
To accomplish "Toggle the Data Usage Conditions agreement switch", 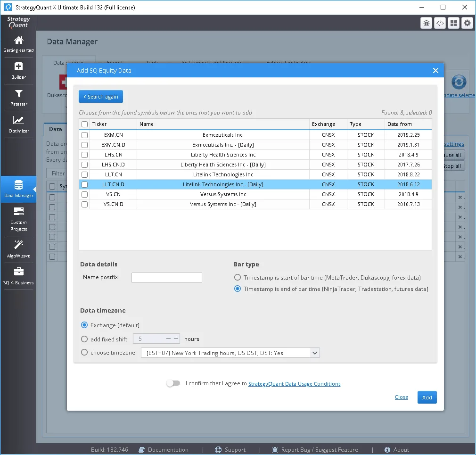I will click(x=173, y=383).
